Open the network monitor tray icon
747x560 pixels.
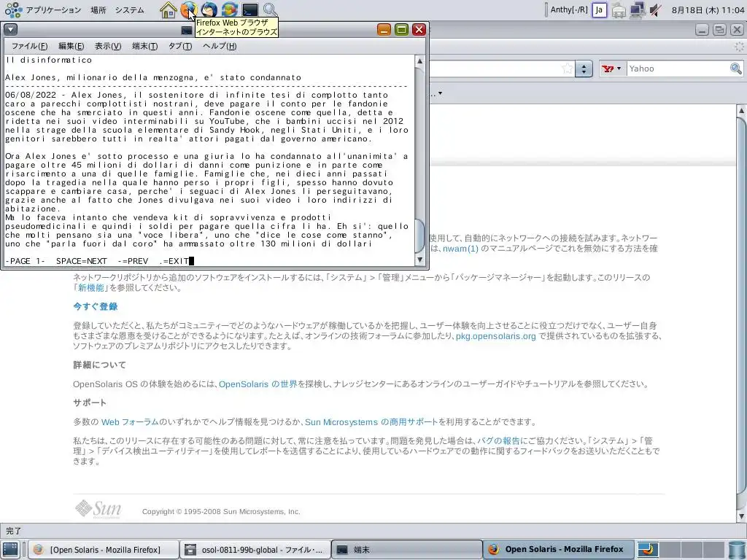click(638, 10)
